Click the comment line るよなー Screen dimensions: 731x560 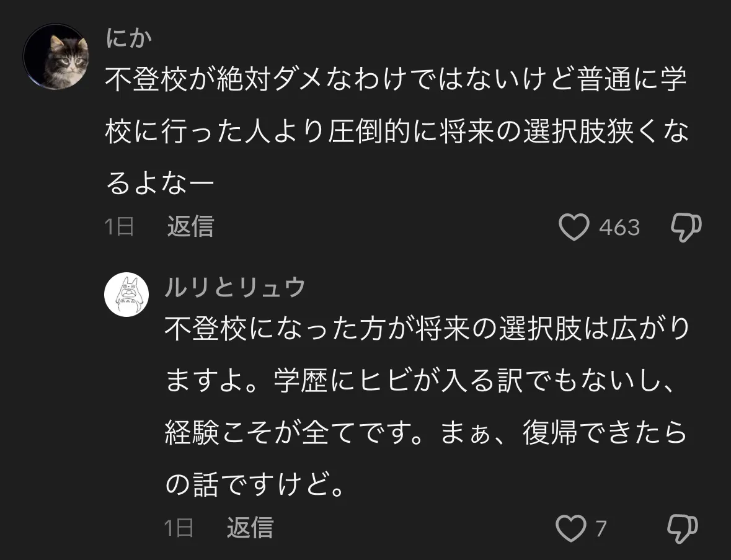pos(159,184)
